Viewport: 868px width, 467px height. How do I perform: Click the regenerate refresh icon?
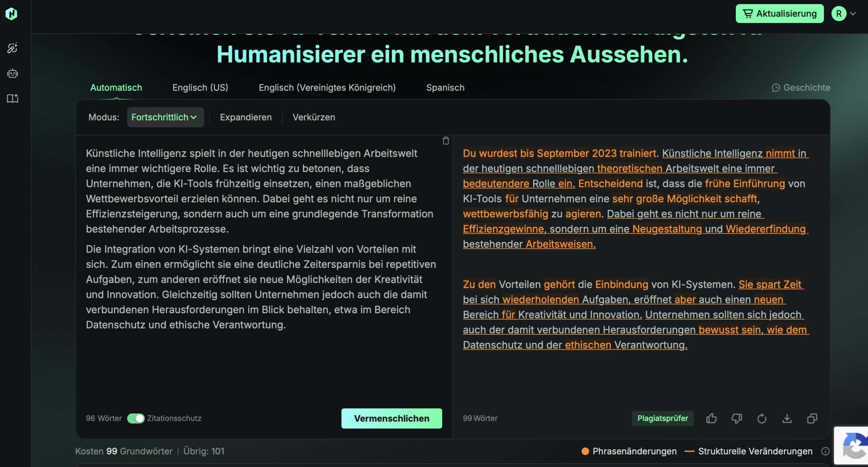[762, 418]
